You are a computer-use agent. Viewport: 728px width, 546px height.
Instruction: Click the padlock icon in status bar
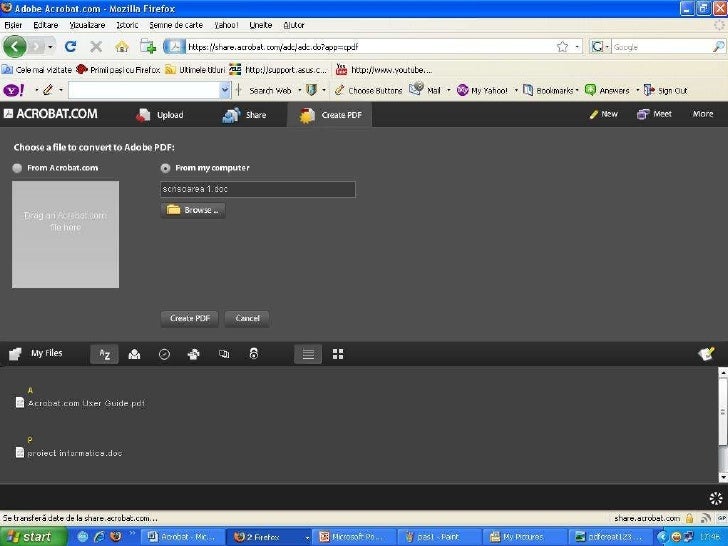(x=689, y=518)
